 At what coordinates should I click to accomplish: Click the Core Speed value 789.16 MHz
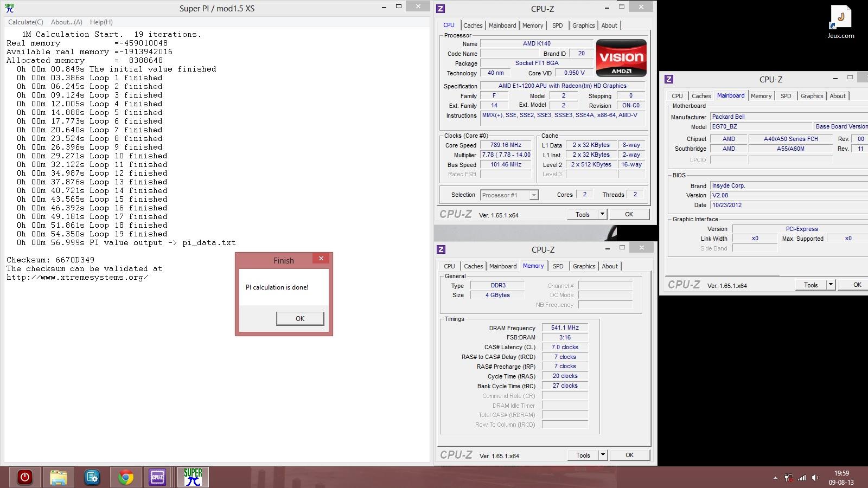(x=506, y=145)
